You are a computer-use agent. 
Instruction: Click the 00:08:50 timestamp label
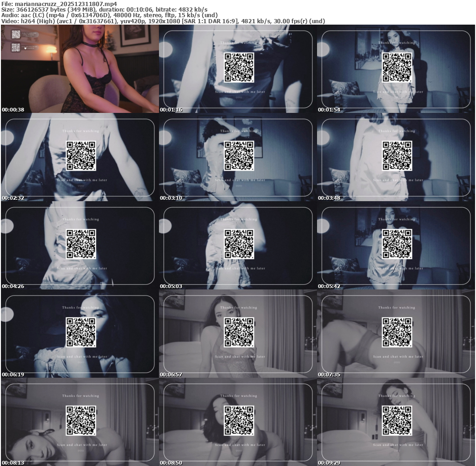171,463
